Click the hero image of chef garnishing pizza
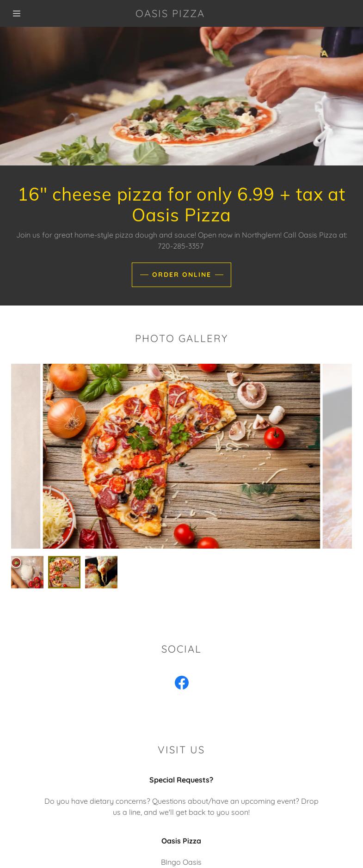 click(181, 96)
